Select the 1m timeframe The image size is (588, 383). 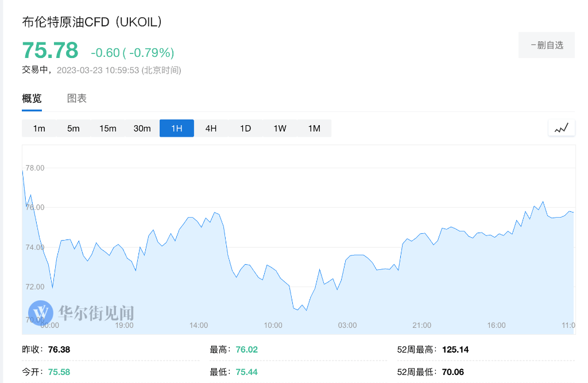pyautogui.click(x=39, y=128)
